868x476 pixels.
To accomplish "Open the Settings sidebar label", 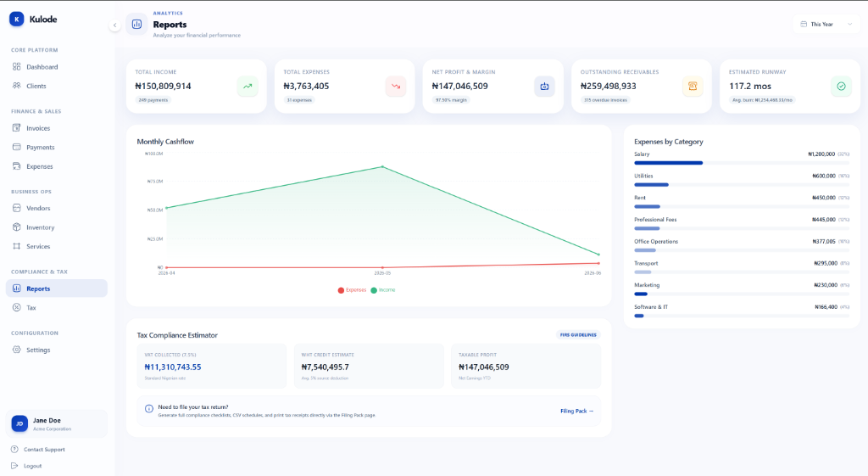I will (x=38, y=350).
